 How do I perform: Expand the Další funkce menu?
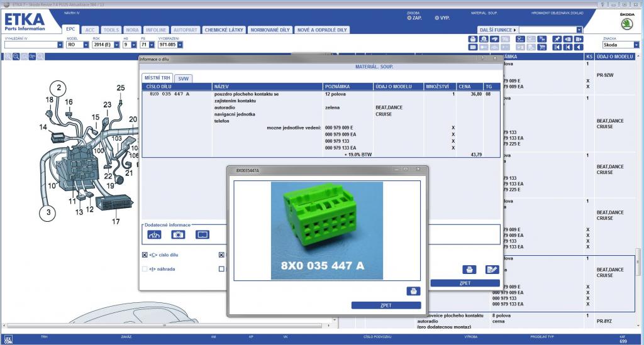pos(497,30)
